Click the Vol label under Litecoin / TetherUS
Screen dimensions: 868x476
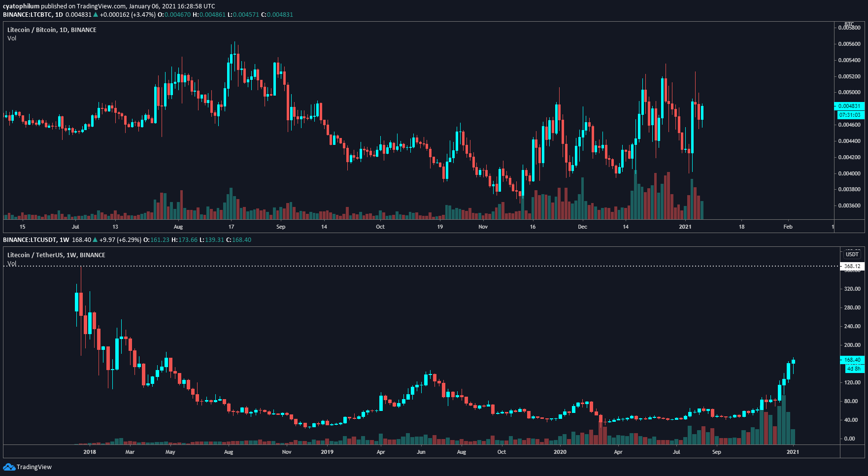tap(12, 264)
